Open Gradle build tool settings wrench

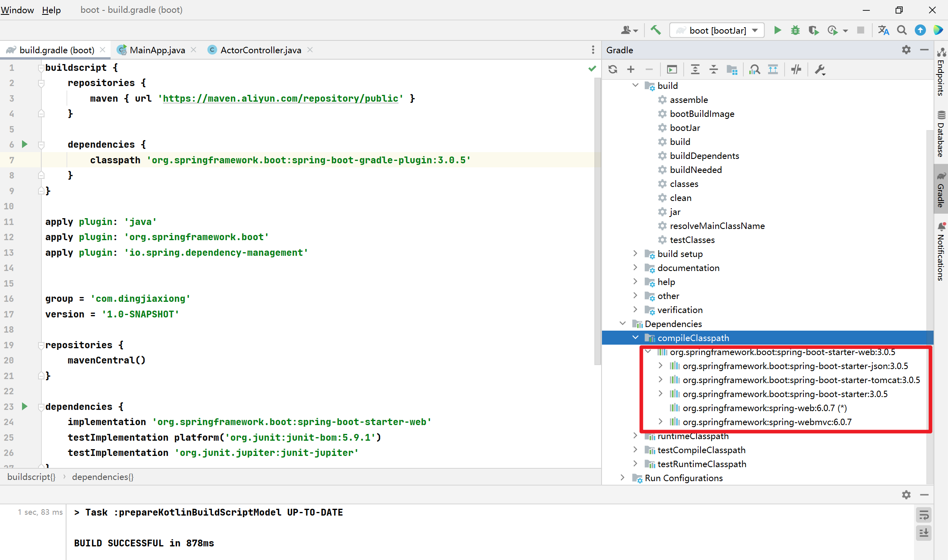click(x=820, y=70)
